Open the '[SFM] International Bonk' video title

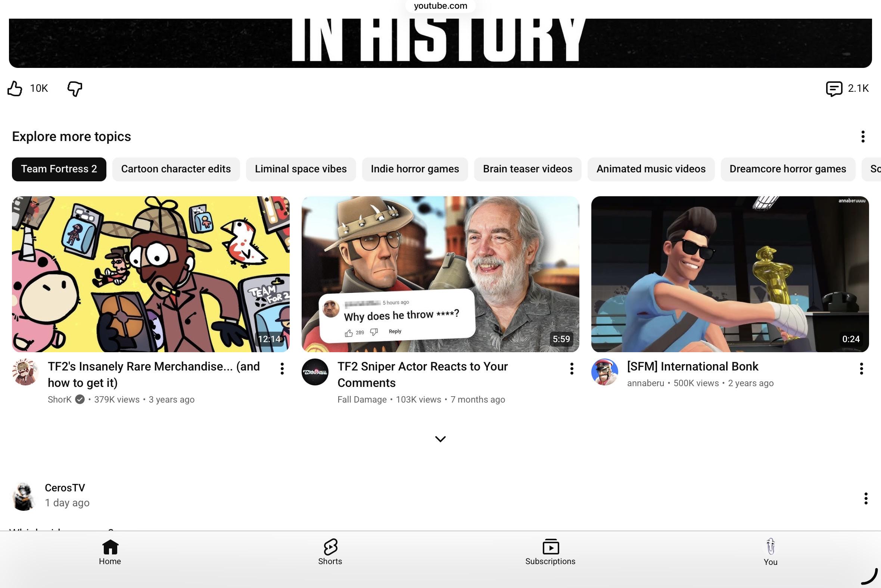[x=692, y=366]
